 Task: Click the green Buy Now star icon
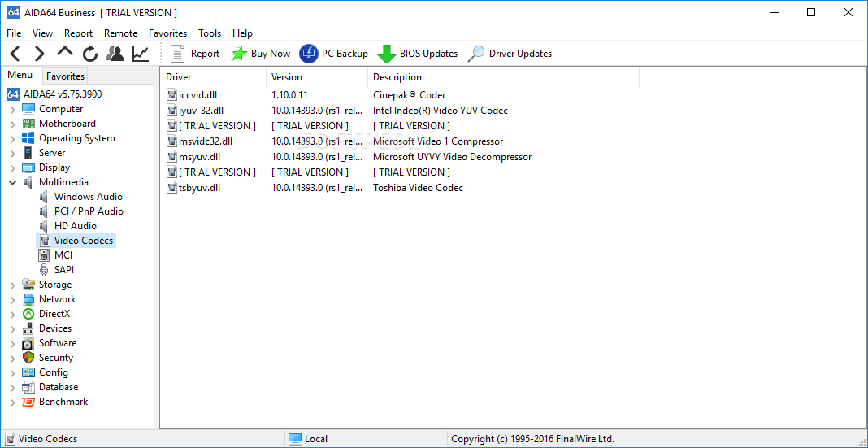click(x=239, y=54)
